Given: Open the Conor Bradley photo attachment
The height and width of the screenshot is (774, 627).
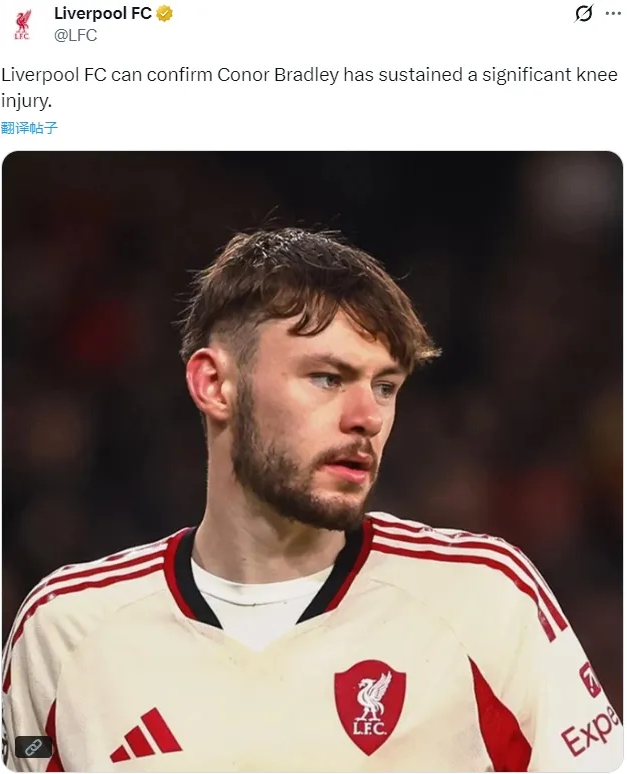Looking at the screenshot, I should [x=313, y=462].
